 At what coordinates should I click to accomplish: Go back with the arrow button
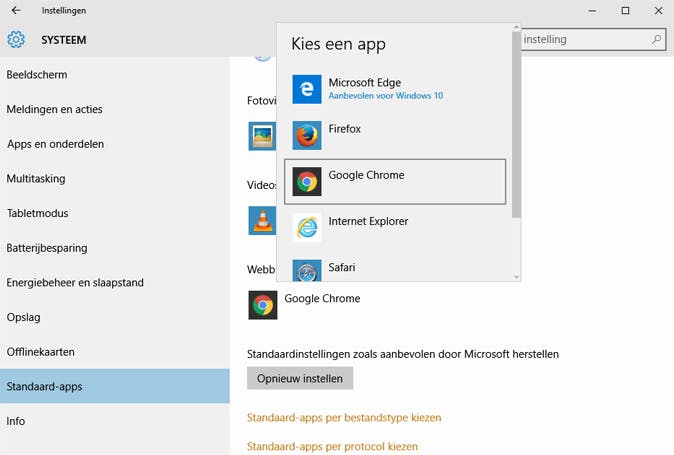click(16, 11)
